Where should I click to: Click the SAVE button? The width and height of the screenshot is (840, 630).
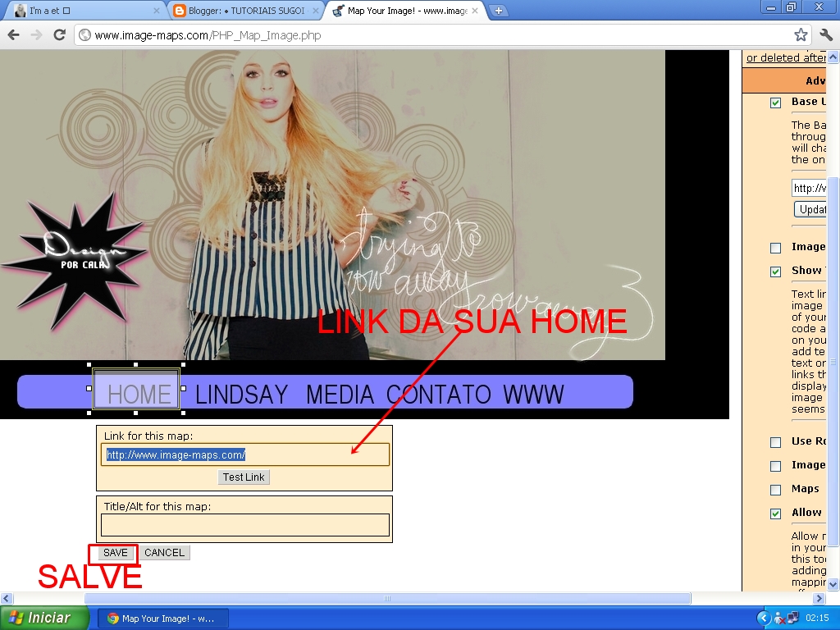point(114,552)
